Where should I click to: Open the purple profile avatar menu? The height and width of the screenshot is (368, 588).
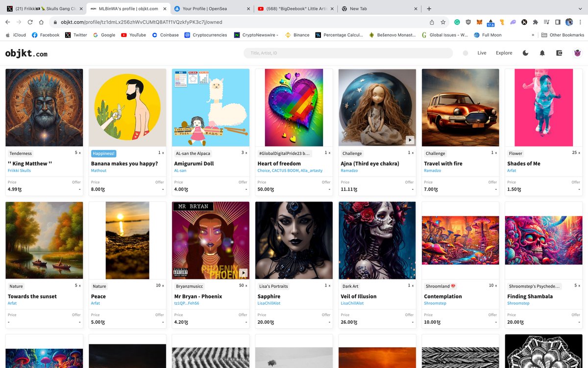pos(577,53)
